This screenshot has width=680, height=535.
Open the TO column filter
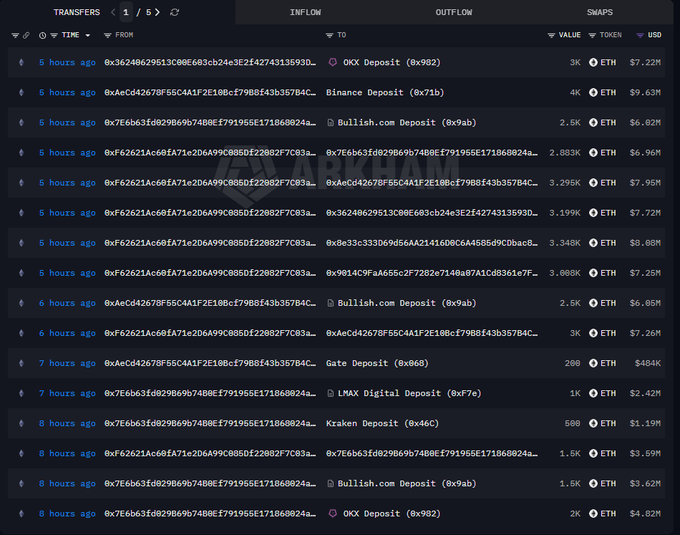point(330,36)
